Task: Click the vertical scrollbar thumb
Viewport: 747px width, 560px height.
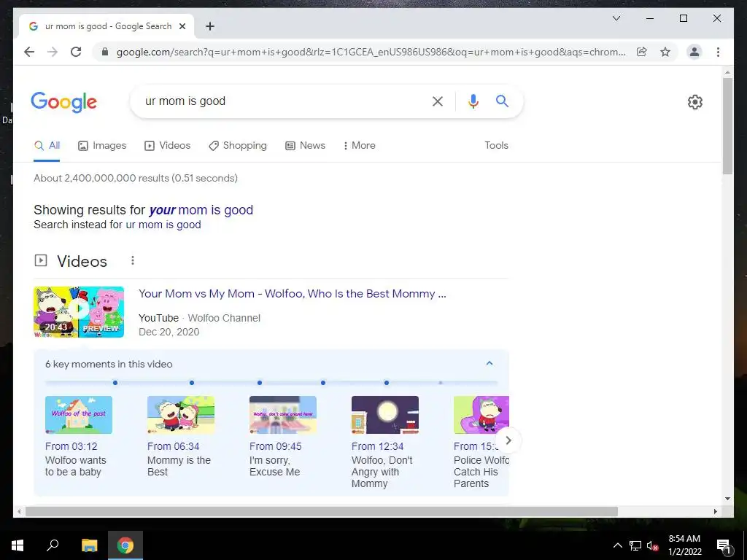Action: tap(727, 126)
